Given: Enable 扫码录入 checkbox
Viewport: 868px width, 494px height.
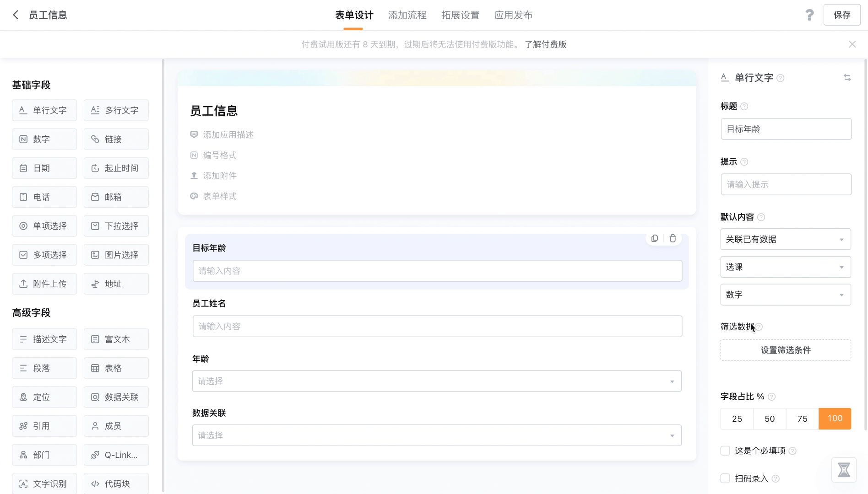Looking at the screenshot, I should 725,478.
